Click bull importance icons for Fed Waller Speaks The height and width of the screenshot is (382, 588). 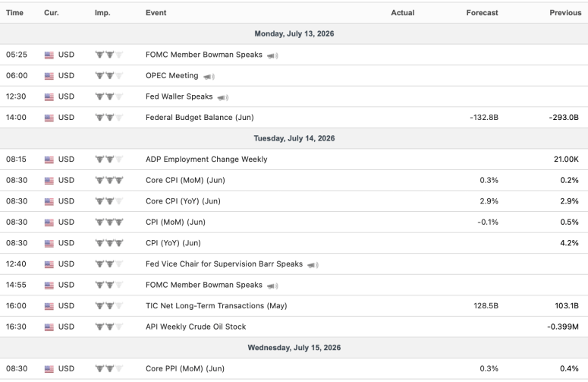tap(109, 96)
